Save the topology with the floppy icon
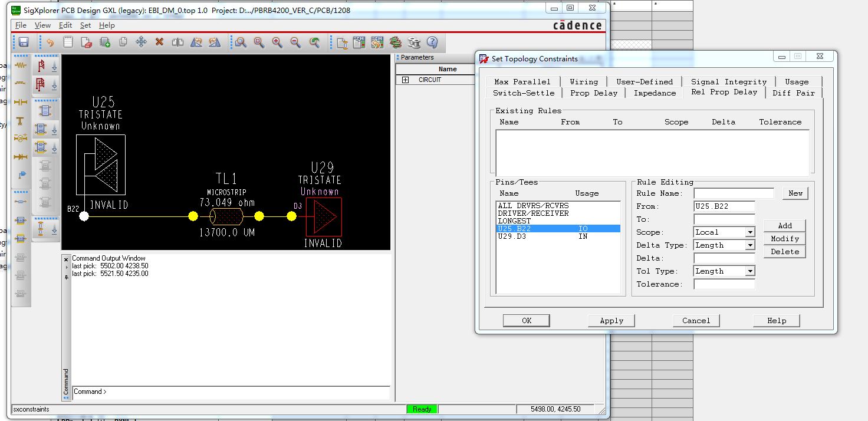 [x=24, y=42]
